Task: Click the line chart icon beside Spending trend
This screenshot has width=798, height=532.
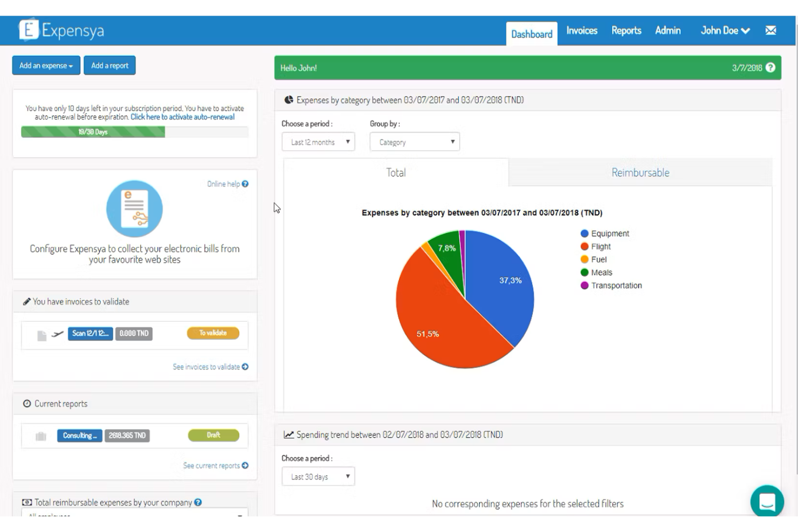Action: tap(289, 434)
